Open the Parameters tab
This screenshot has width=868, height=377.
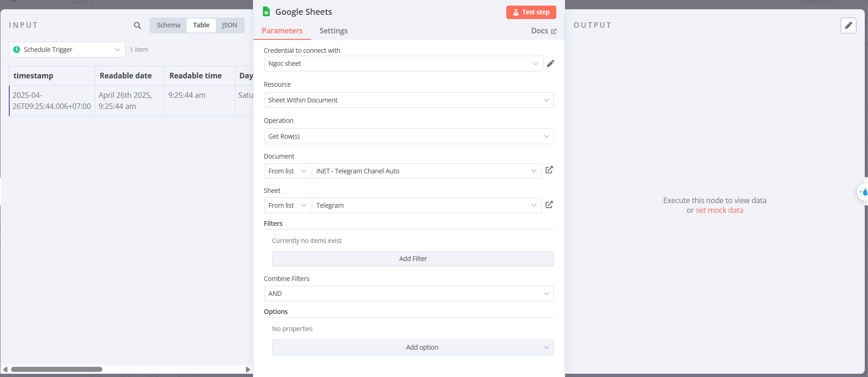pos(282,31)
